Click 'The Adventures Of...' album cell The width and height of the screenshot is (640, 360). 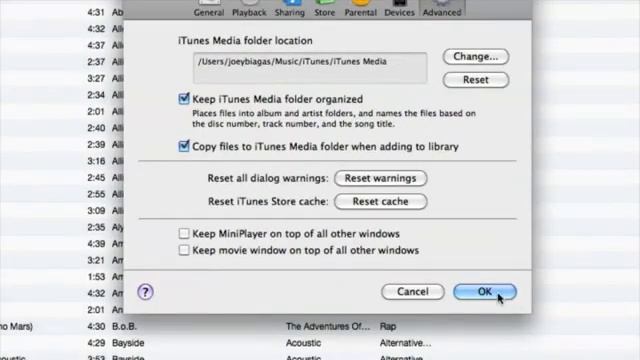click(x=328, y=327)
